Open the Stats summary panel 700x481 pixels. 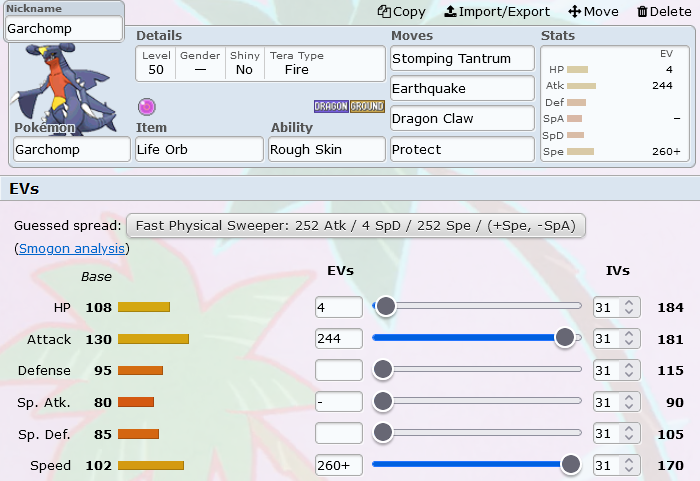tap(615, 104)
